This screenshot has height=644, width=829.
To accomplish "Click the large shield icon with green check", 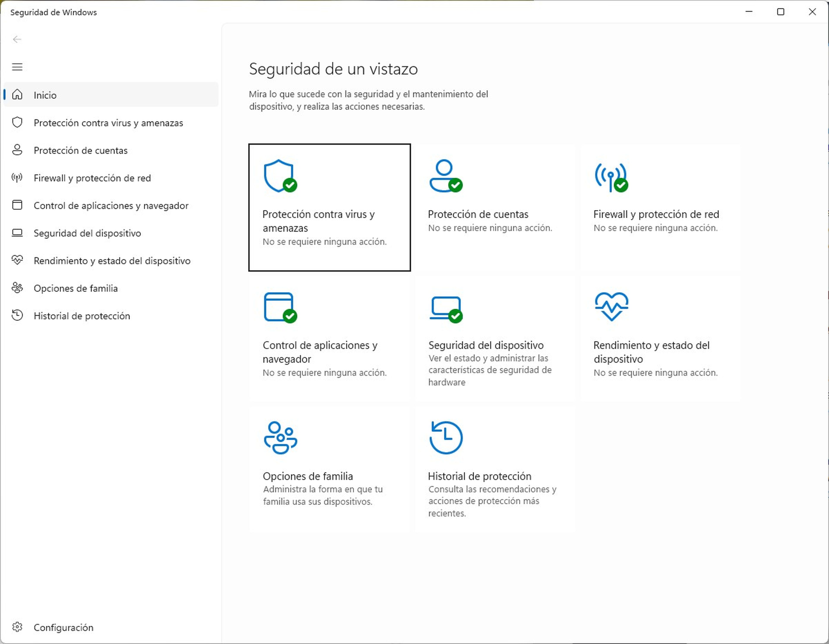I will click(x=280, y=176).
